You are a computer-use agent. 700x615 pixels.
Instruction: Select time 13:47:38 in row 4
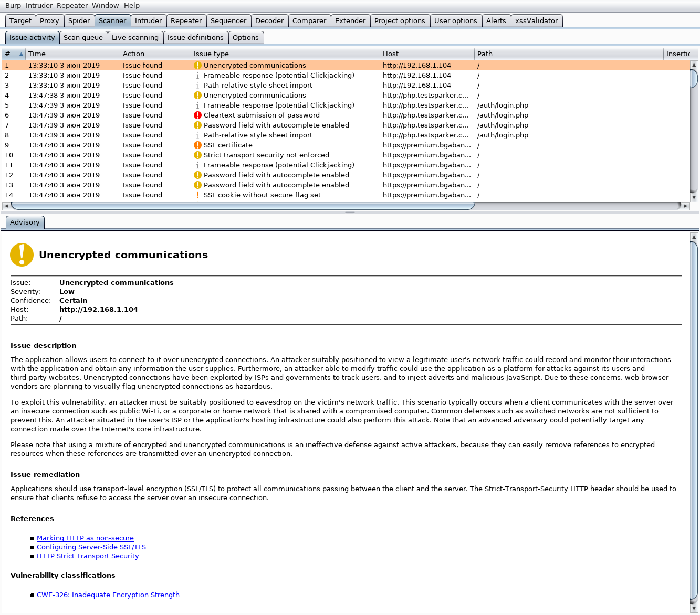[64, 96]
